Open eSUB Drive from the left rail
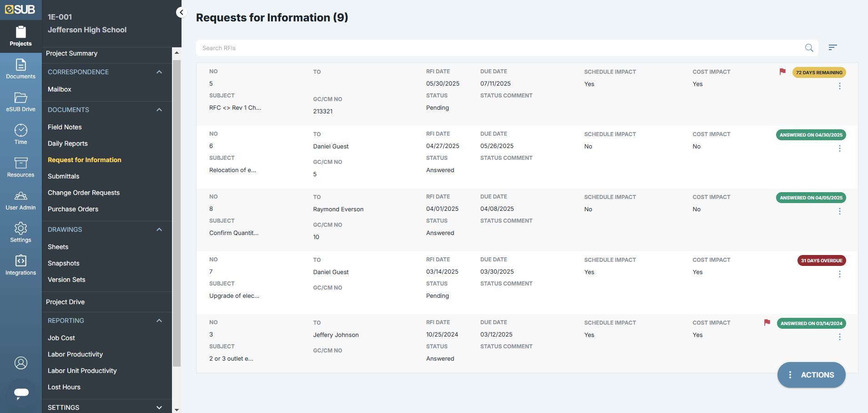Image resolution: width=868 pixels, height=413 pixels. [20, 102]
